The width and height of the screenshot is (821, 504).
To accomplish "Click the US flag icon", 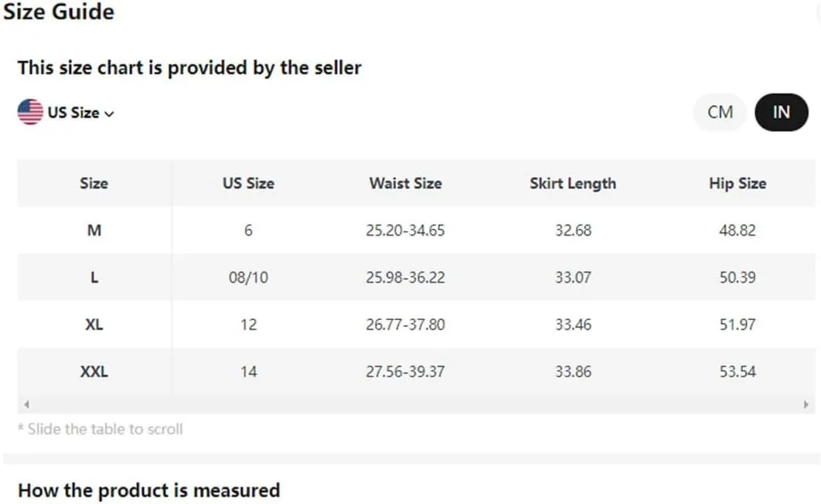I will [30, 112].
